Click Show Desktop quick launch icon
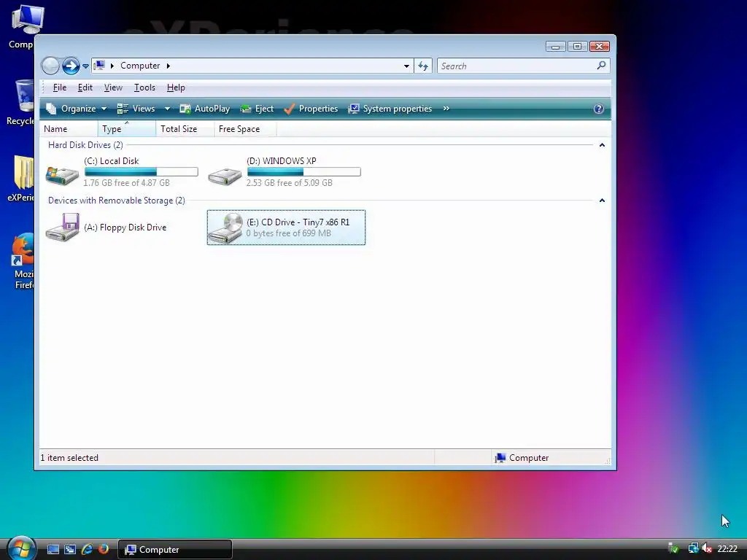This screenshot has width=747, height=560. (53, 550)
